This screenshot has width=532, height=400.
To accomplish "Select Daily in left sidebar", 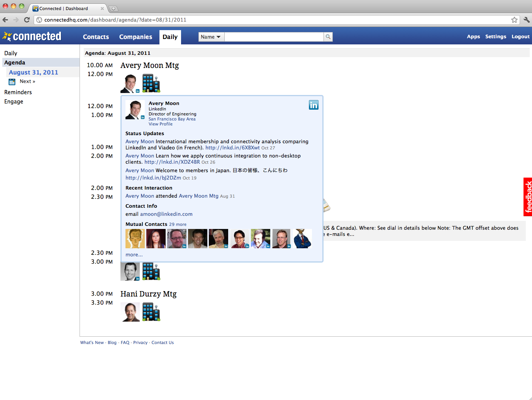I will pyautogui.click(x=11, y=53).
